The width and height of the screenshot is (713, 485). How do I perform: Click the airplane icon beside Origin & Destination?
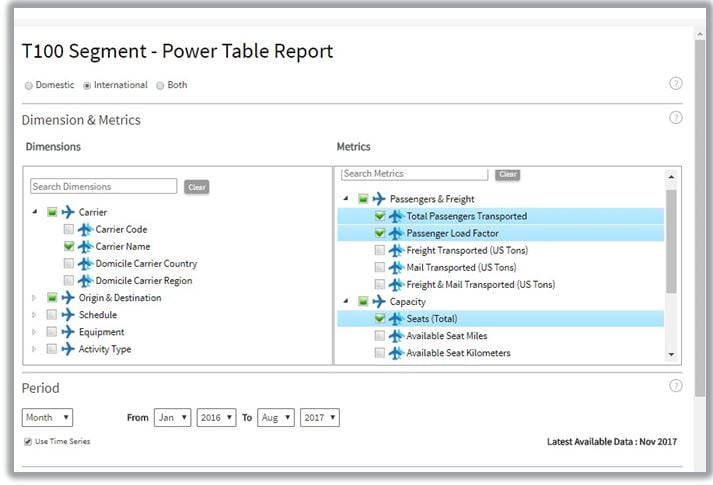pyautogui.click(x=68, y=297)
